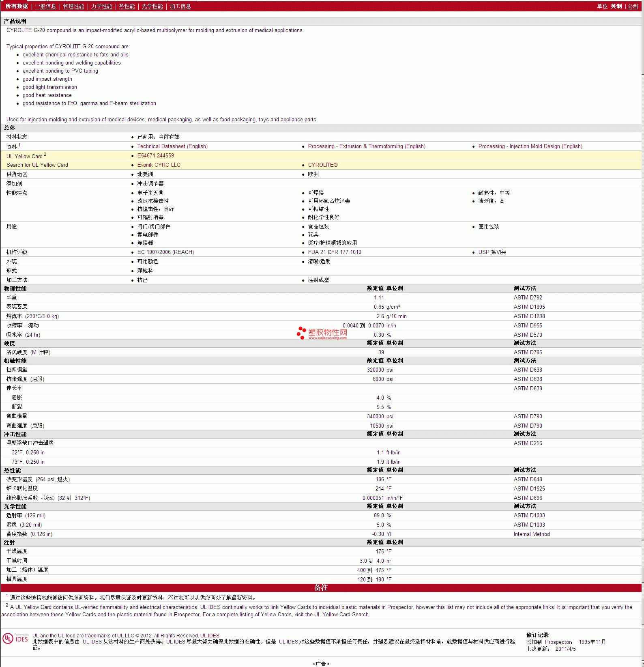The width and height of the screenshot is (644, 667).
Task: Click the '吸水率 (24 hr)' row label
Action: coord(23,335)
